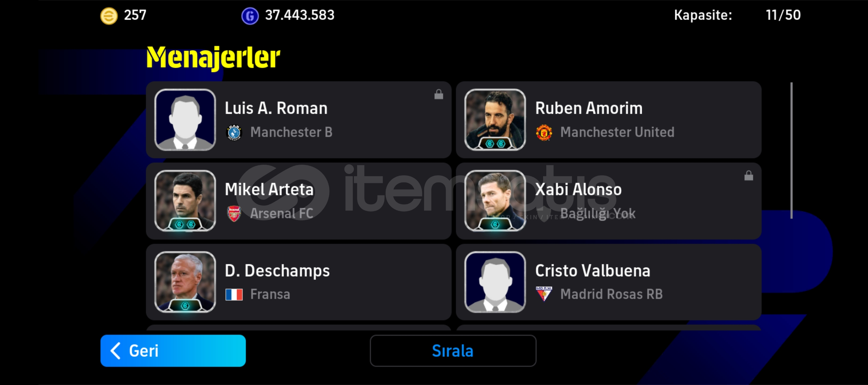Viewport: 868px width, 385px height.
Task: Open Ruben Amorim portrait thumbnail
Action: [x=495, y=120]
